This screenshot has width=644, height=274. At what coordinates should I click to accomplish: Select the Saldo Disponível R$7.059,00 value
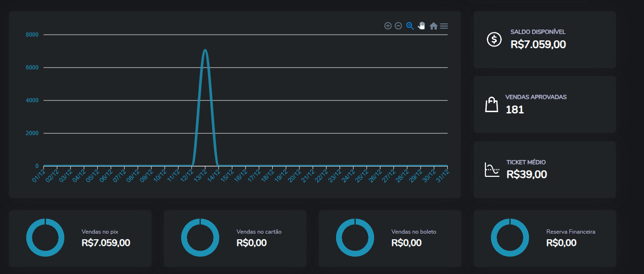[x=538, y=45]
